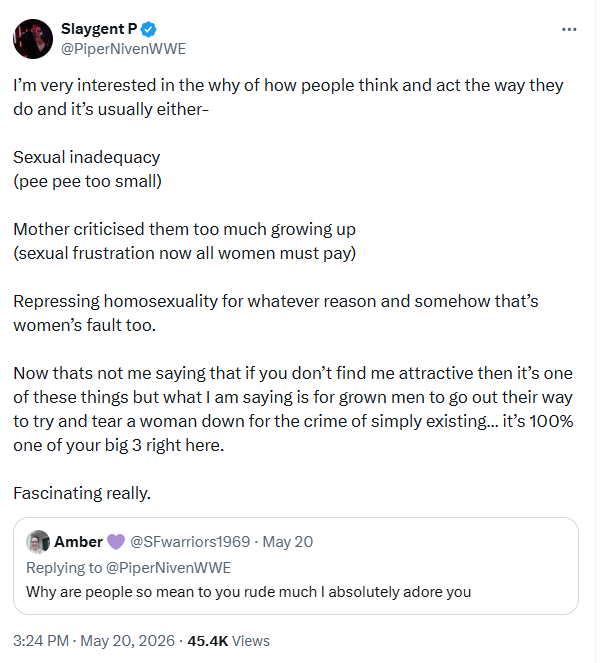Viewport: 600px width, 663px height.
Task: Click the purple heart next to Amber
Action: [116, 542]
